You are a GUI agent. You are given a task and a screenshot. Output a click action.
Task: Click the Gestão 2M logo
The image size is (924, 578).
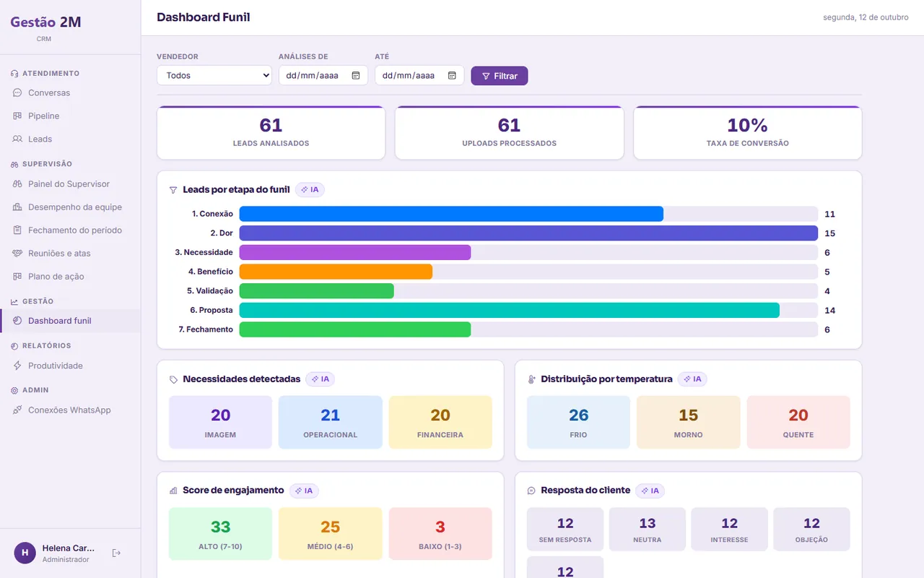click(x=45, y=22)
